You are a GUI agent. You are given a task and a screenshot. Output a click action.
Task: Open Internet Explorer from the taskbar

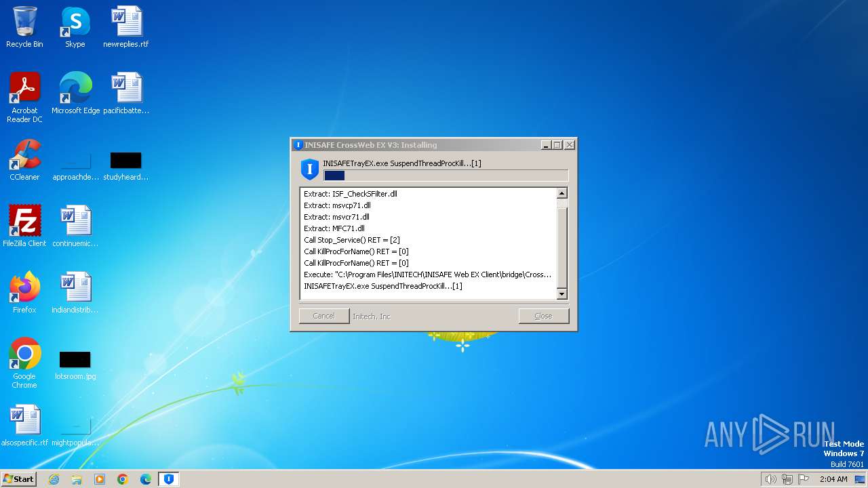pyautogui.click(x=54, y=479)
